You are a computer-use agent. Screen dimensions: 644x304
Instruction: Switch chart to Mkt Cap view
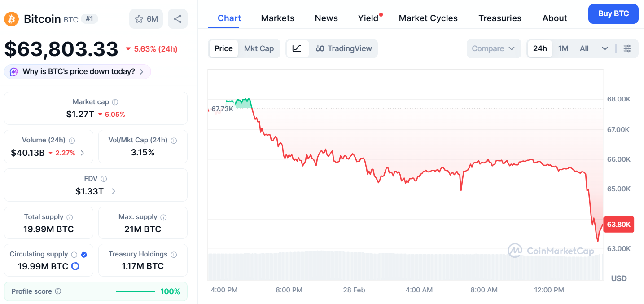pyautogui.click(x=259, y=48)
